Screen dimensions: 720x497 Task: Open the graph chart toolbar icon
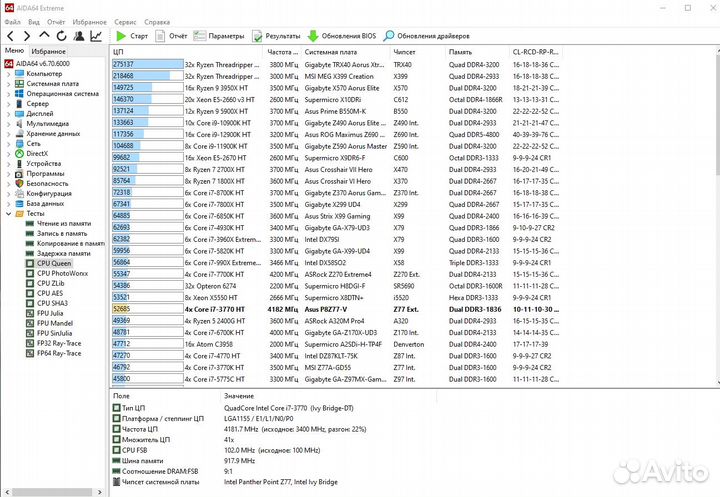[96, 36]
